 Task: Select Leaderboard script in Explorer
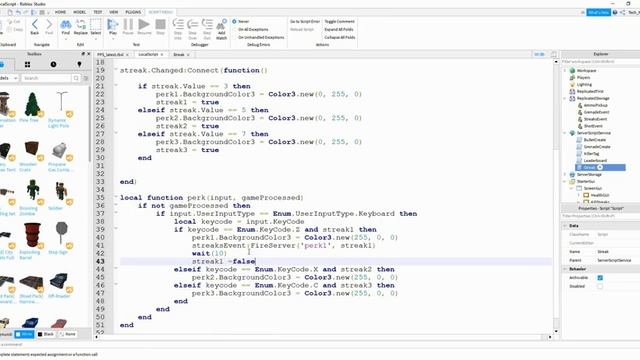[x=594, y=160]
